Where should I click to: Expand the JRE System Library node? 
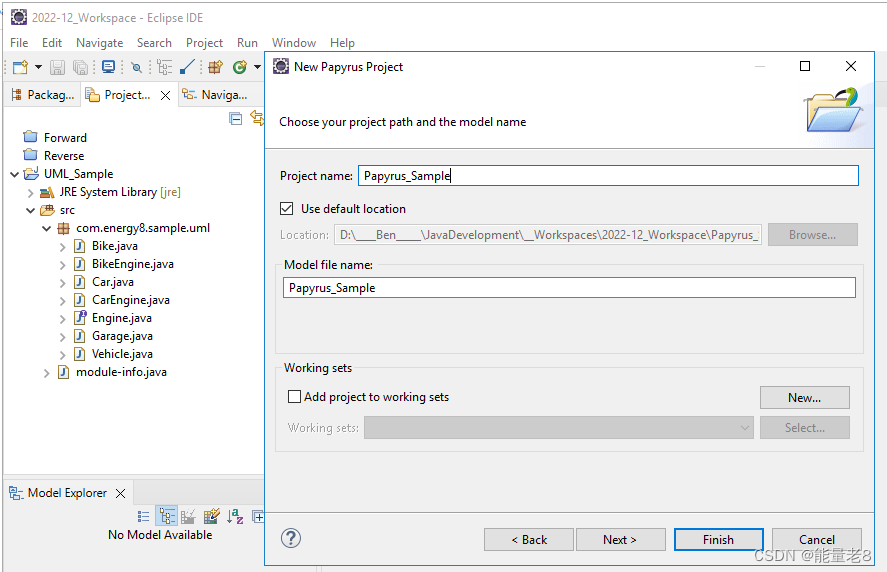pos(31,192)
